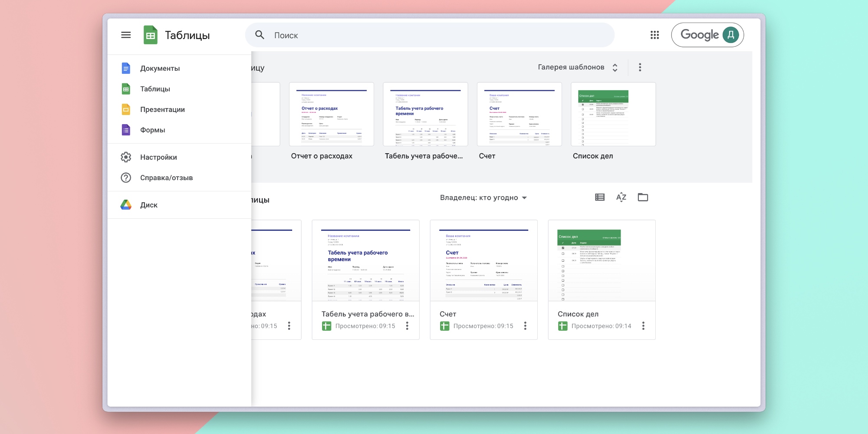This screenshot has width=868, height=434.
Task: Open the file picker folder icon
Action: (643, 197)
